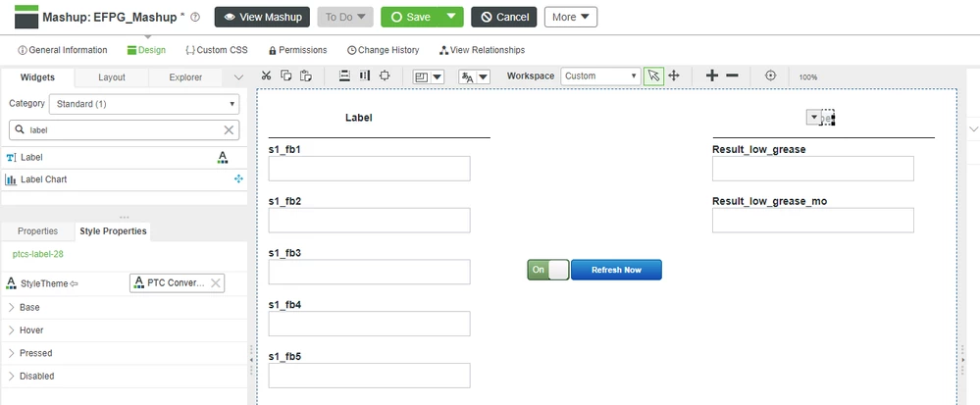Screen dimensions: 980x405
Task: Select the Label widget in list
Action: click(124, 158)
